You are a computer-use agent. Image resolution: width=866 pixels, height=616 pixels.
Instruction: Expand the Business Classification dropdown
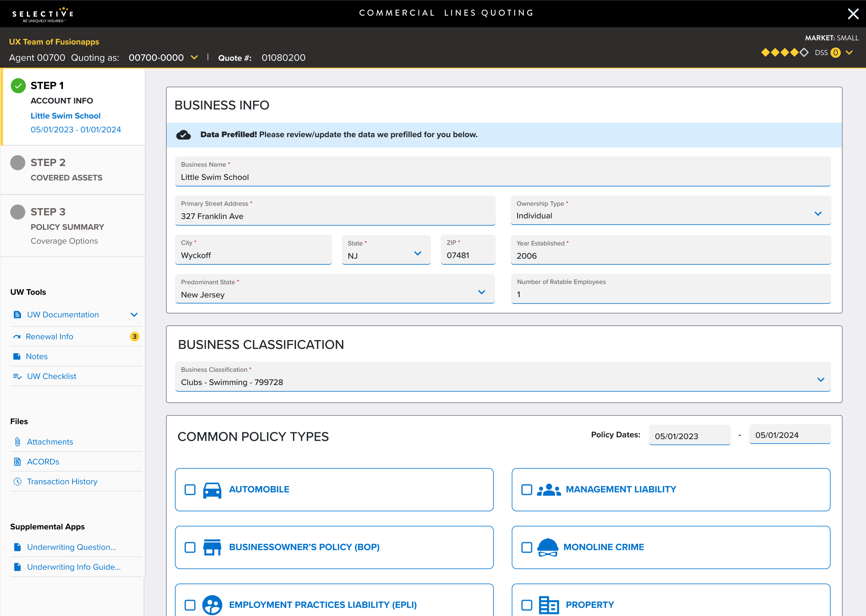[820, 381]
